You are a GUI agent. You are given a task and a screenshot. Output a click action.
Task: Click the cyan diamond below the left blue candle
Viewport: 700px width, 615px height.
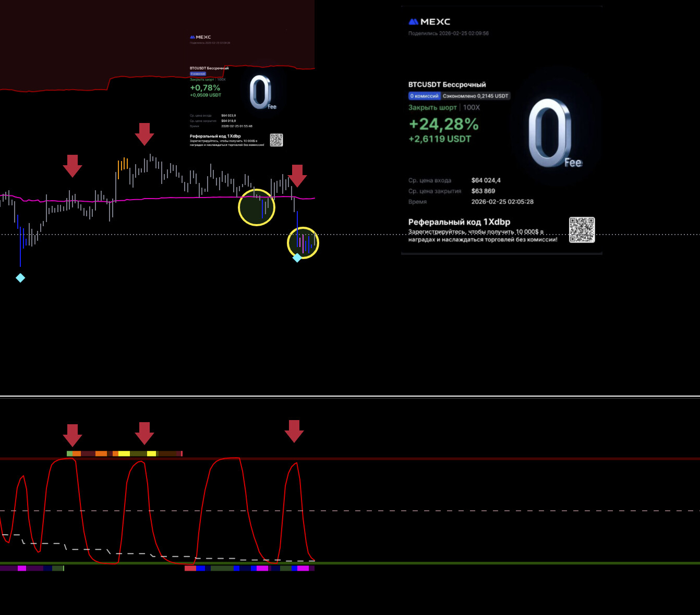pyautogui.click(x=20, y=278)
